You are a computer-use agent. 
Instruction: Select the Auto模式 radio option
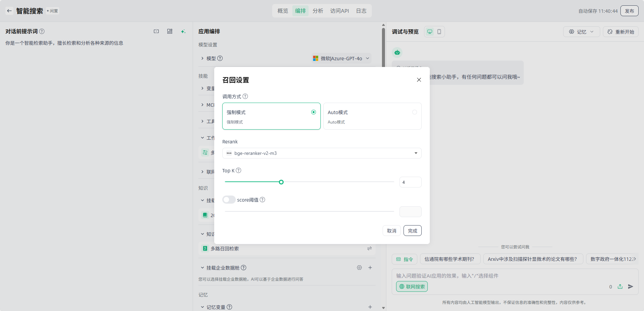[415, 112]
